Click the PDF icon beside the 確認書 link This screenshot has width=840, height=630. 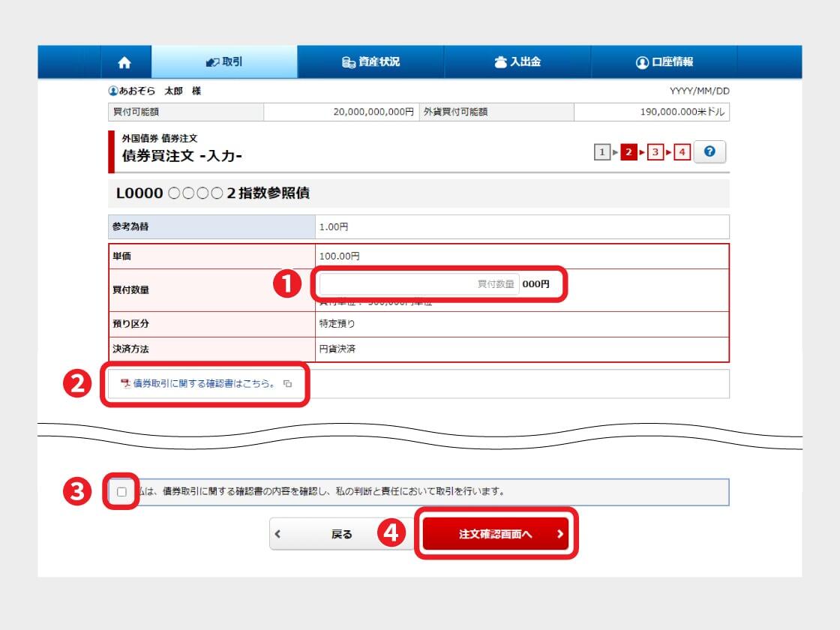125,384
